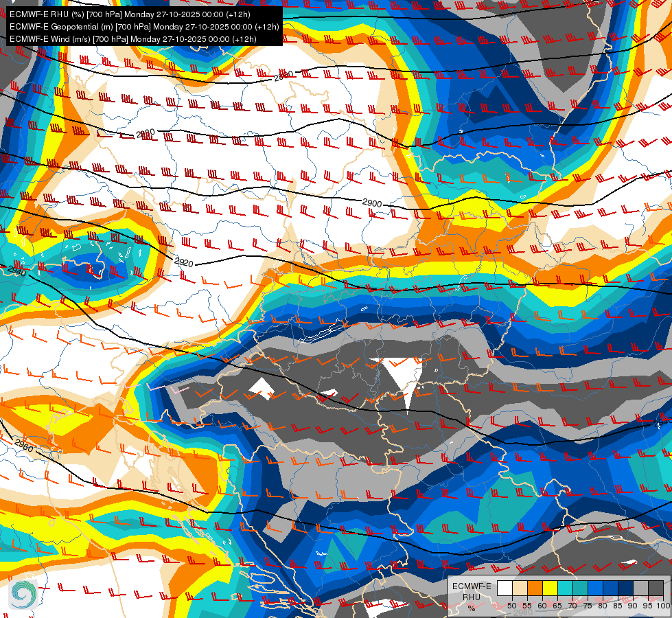Click the legend value 55
This screenshot has height=618, width=672.
coord(527,606)
